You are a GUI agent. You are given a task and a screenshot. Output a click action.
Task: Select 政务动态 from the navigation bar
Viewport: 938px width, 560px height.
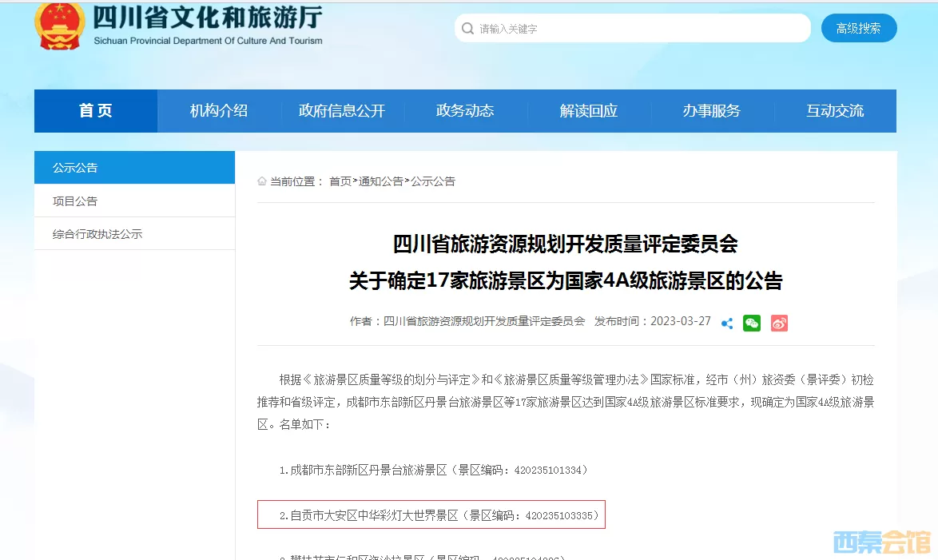click(x=466, y=111)
